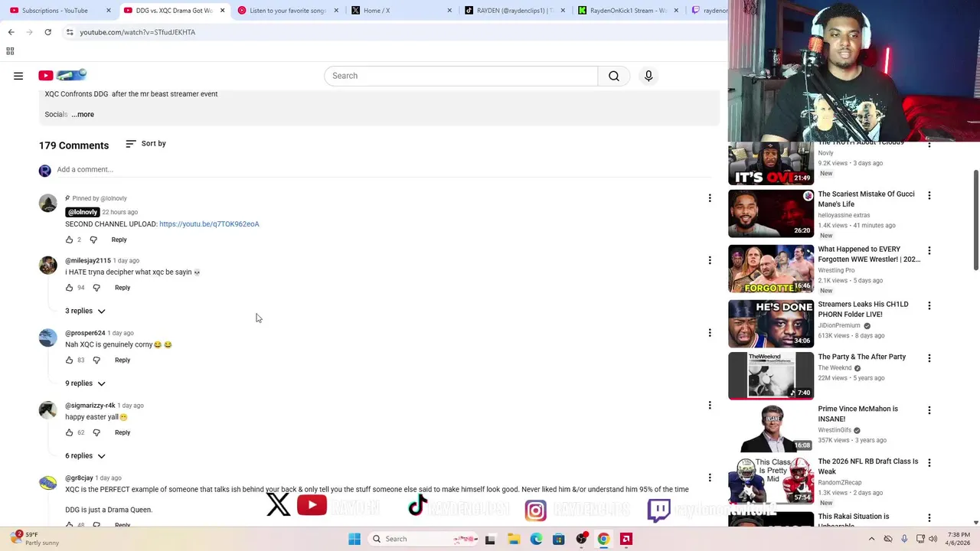Reload the page with refresh icon
Viewport: 980px width, 551px height.
(47, 32)
